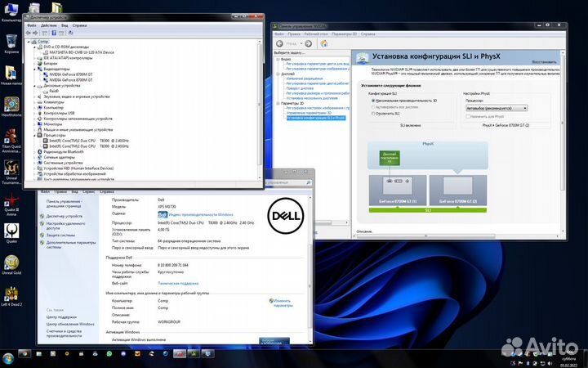Select Raid0 disk device row
This screenshot has height=368, width=588.
click(x=54, y=92)
